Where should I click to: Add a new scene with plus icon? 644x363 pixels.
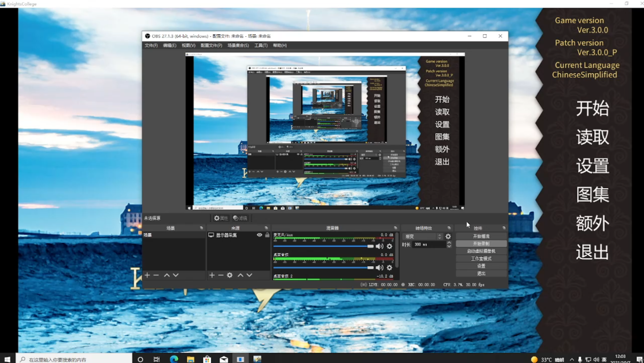click(x=147, y=275)
